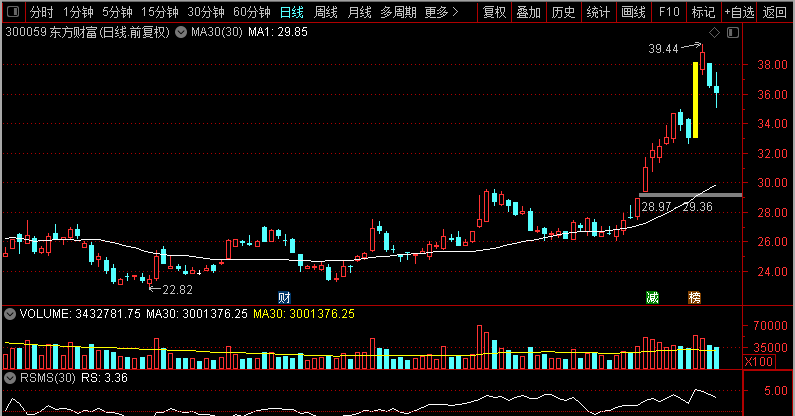Click the diamond icon above the chart
Viewport: 795px width, 416px height.
(714, 32)
